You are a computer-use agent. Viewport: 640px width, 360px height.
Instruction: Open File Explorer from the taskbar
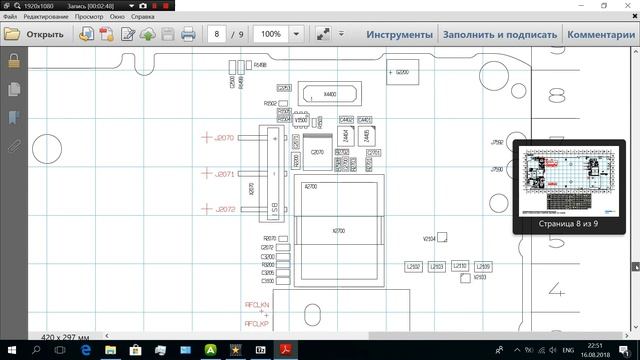[x=111, y=350]
